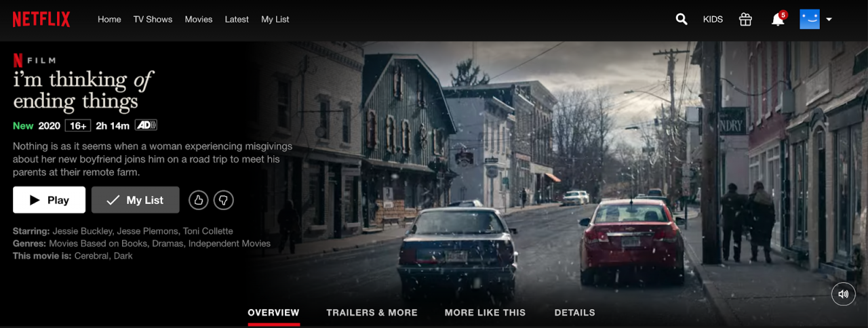Click the Dark tag

(x=123, y=256)
